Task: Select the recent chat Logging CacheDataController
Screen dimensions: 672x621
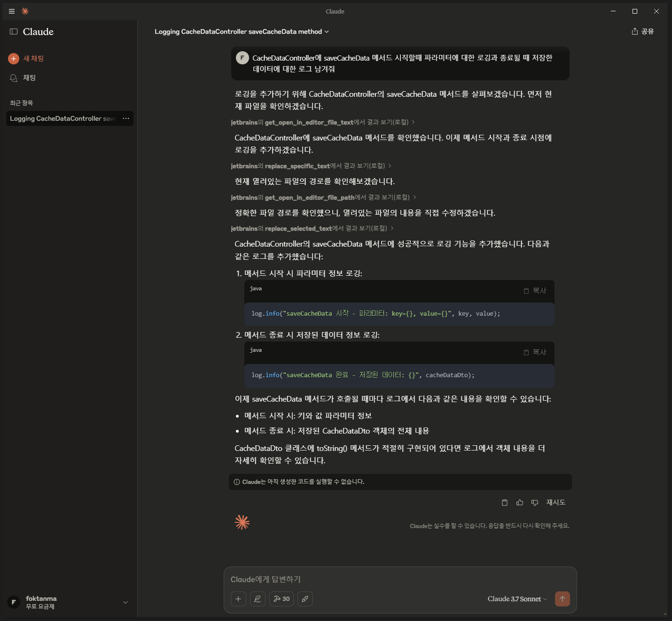Action: click(63, 118)
